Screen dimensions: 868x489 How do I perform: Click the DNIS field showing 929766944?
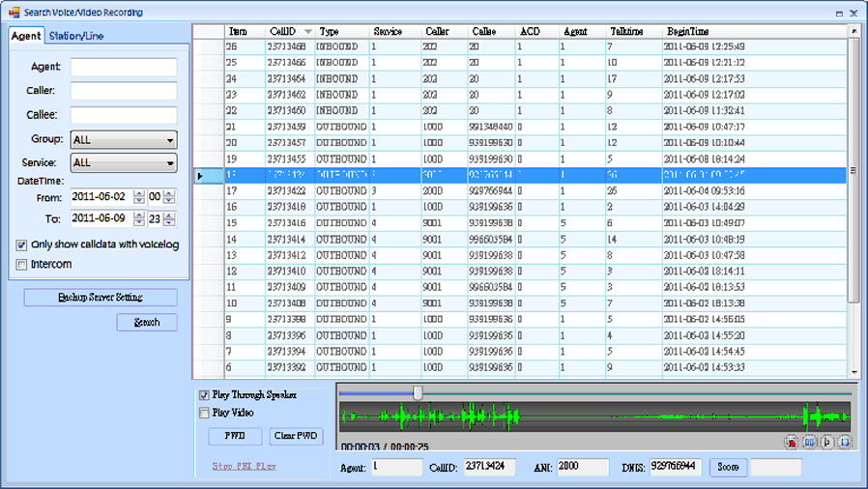(x=676, y=467)
